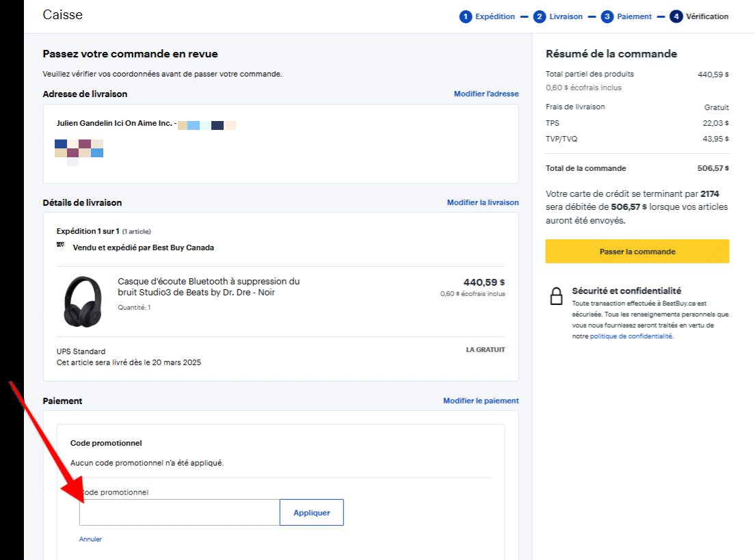Click the 440,59 $ product price
Viewport: 755px width, 560px height.
click(484, 282)
